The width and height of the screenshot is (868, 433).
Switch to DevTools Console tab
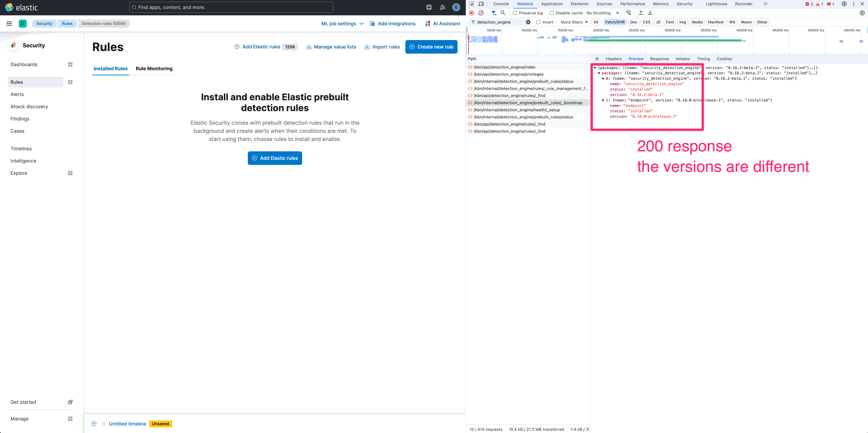click(501, 4)
